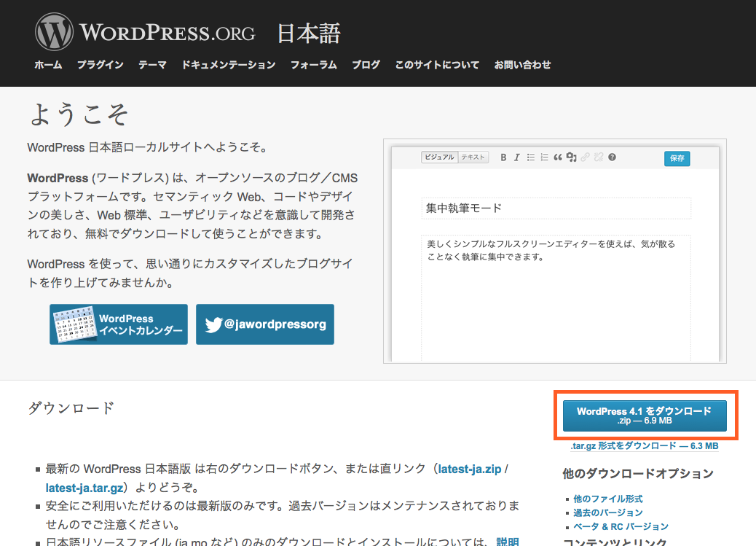
Task: Download WordPress 4.1 zip file
Action: [x=645, y=416]
